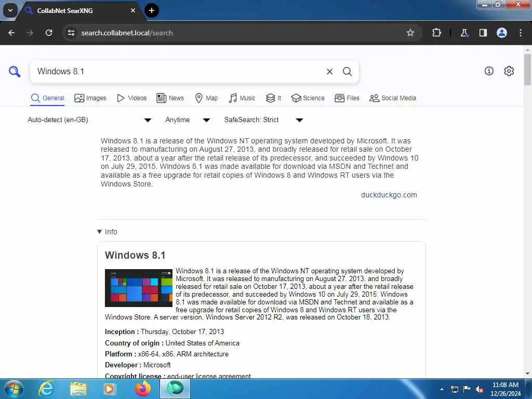Image resolution: width=532 pixels, height=399 pixels.
Task: Switch to Science search tab
Action: [x=308, y=98]
